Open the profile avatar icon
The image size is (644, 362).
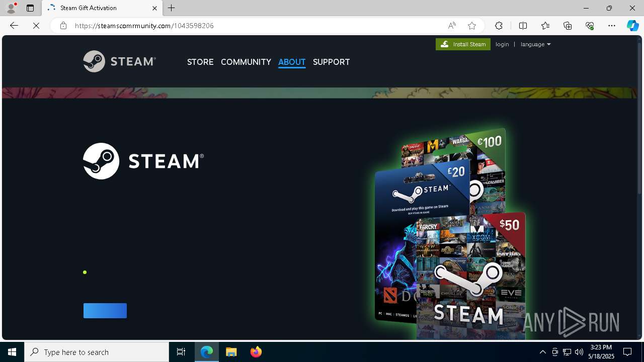[x=11, y=8]
